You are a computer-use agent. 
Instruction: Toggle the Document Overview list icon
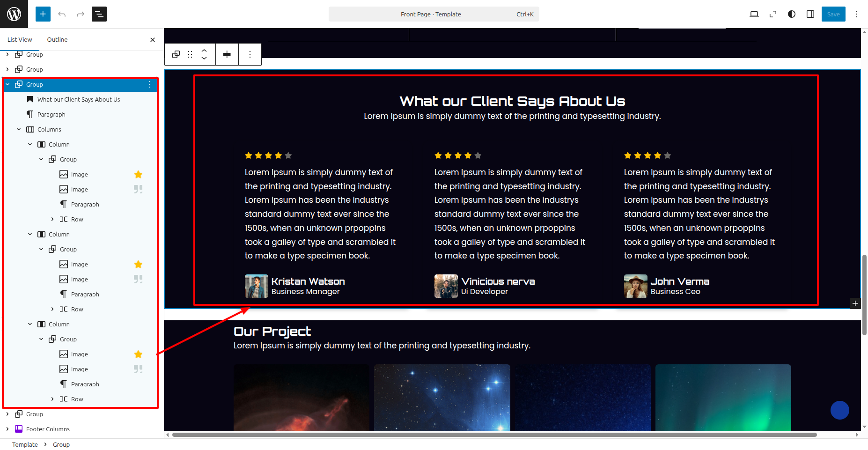click(x=99, y=14)
